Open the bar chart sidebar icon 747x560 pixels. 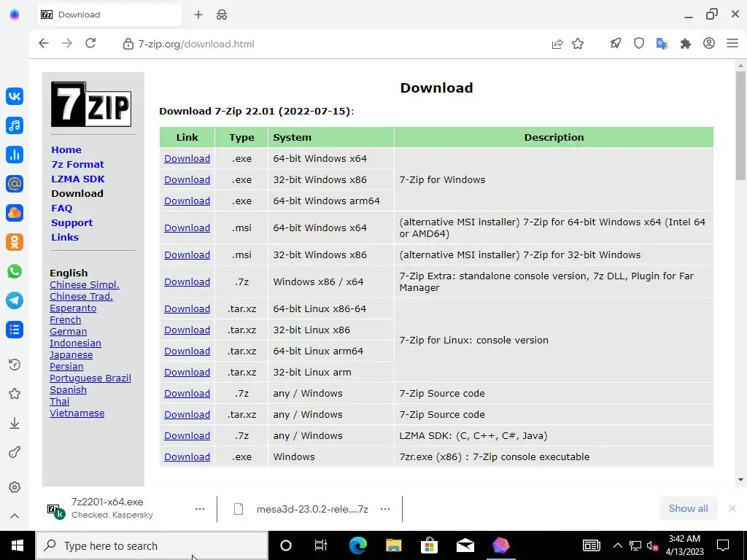click(x=15, y=155)
